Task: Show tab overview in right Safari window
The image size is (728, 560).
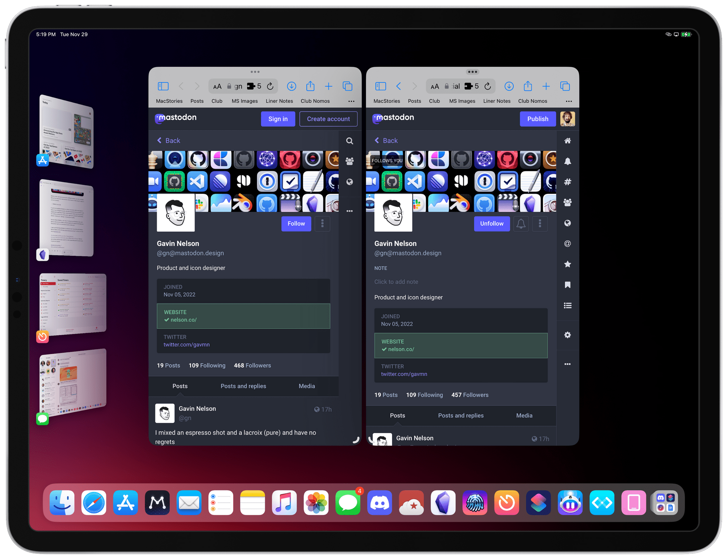Action: [x=565, y=86]
